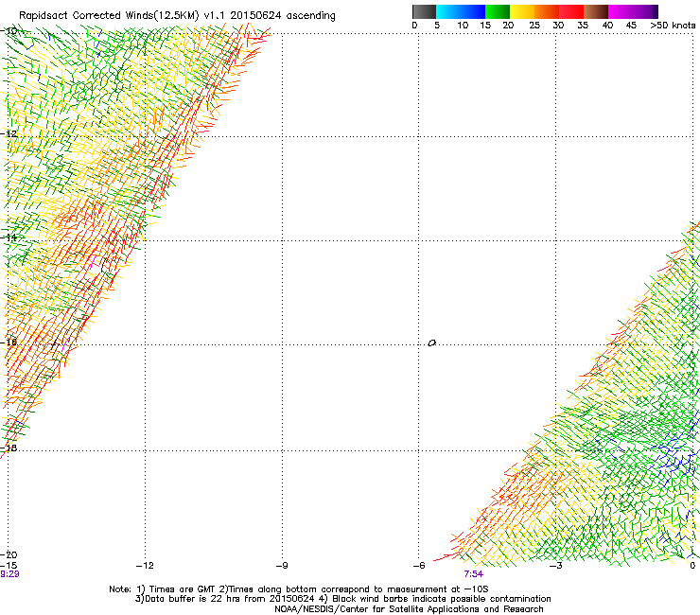The height and width of the screenshot is (615, 700).
Task: Click the 'Data buffer is 22 hrs' footnote line
Action: [x=342, y=599]
